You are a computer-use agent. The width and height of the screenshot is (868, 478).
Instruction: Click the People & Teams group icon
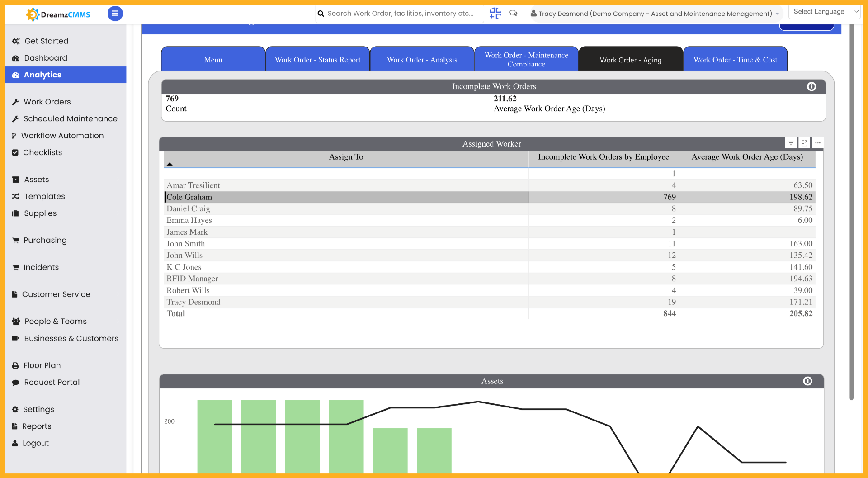pos(16,321)
